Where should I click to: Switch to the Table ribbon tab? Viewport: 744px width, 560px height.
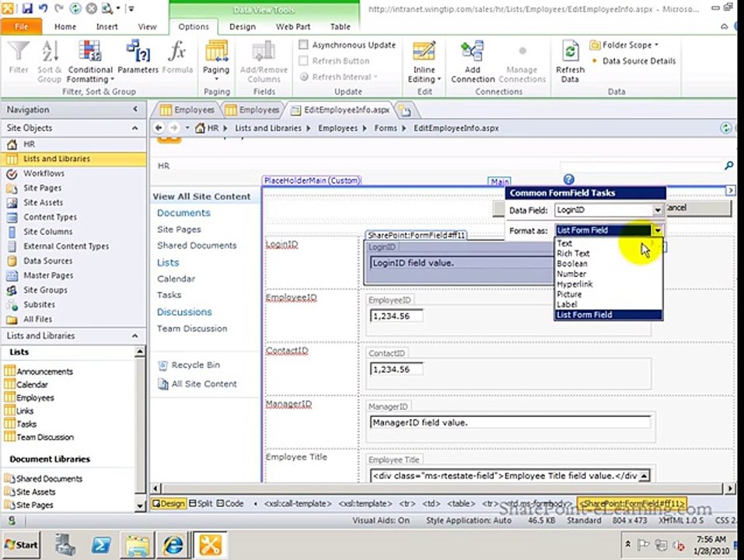pyautogui.click(x=341, y=26)
